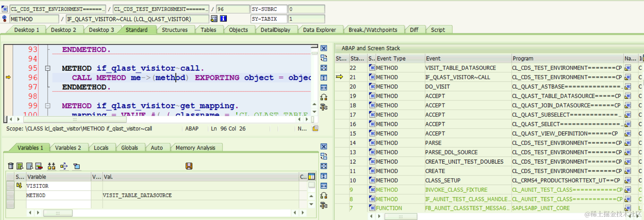
Task: Close the source code tool panel
Action: (324, 48)
